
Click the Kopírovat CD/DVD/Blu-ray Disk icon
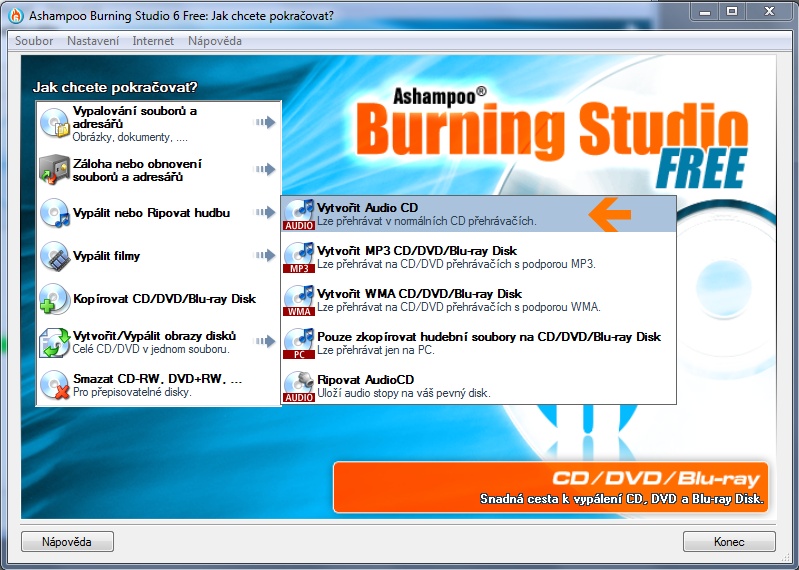(x=54, y=299)
